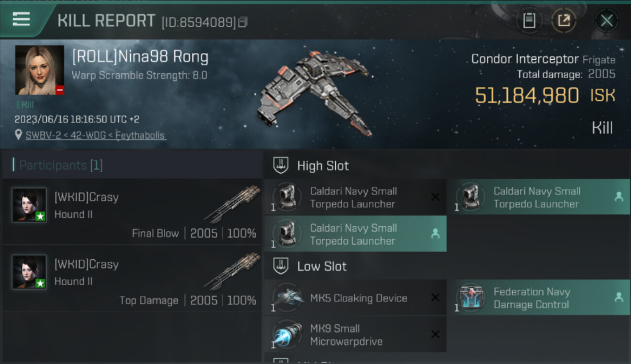This screenshot has width=631, height=364.
Task: Open Nina98 Rong's character portrait
Action: coord(39,70)
